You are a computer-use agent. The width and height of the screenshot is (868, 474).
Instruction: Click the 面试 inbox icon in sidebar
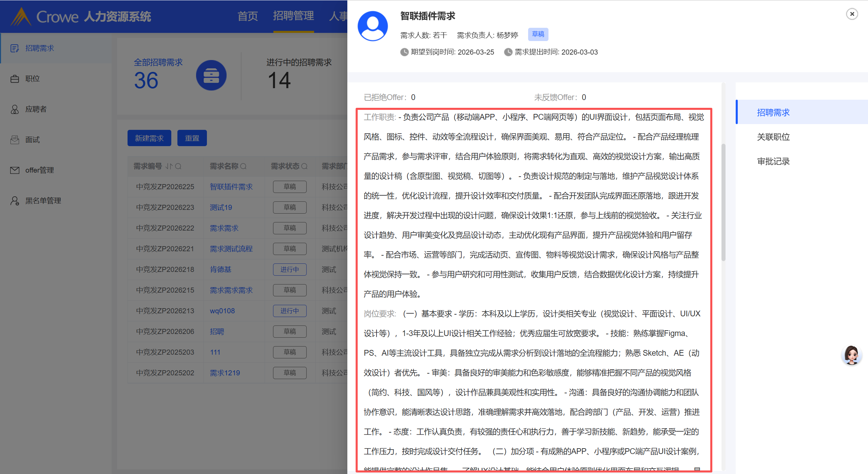[x=14, y=140]
